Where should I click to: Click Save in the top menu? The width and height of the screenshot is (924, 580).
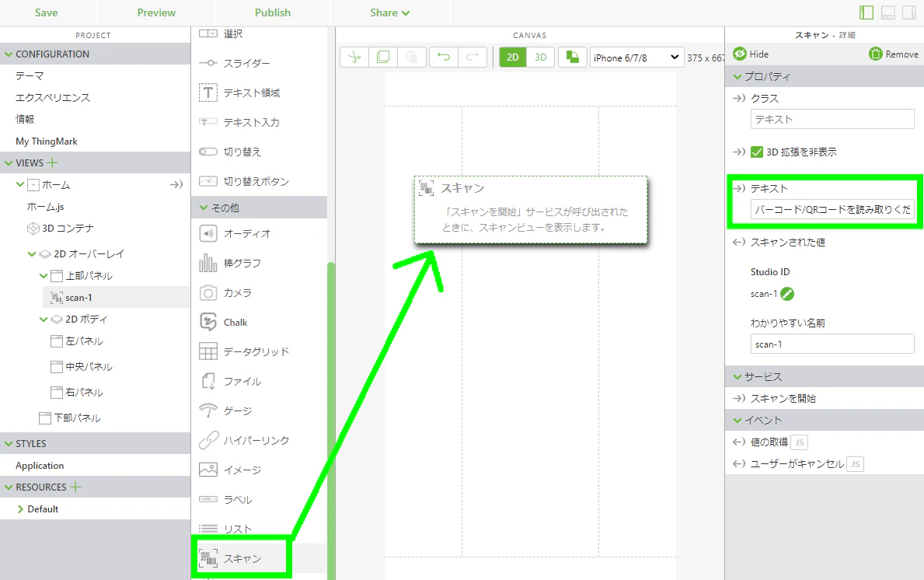click(47, 12)
